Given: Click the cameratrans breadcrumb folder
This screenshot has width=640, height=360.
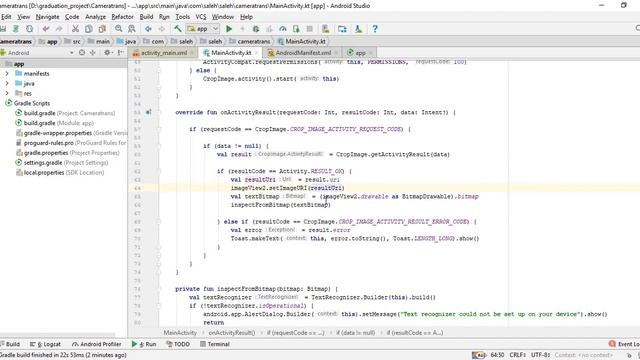Looking at the screenshot, I should [x=249, y=41].
